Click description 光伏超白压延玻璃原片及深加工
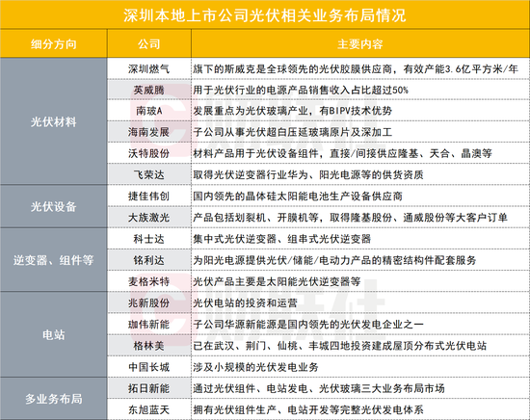The width and height of the screenshot is (530, 420). pos(292,132)
